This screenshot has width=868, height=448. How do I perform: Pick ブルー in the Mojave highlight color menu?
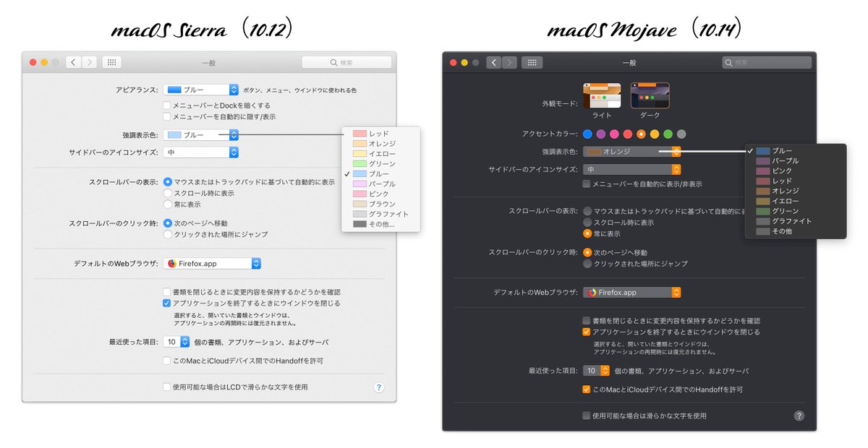(796, 151)
